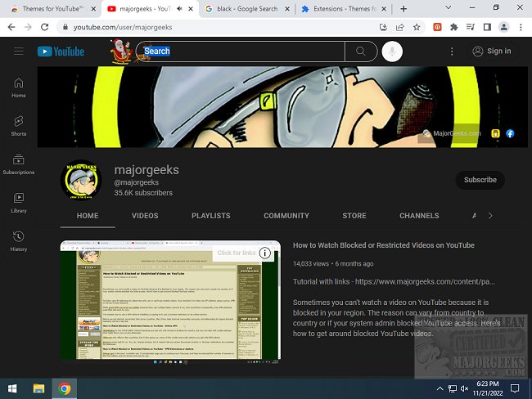Click the @majorgeeks channel handle
This screenshot has height=399, width=532.
[137, 182]
